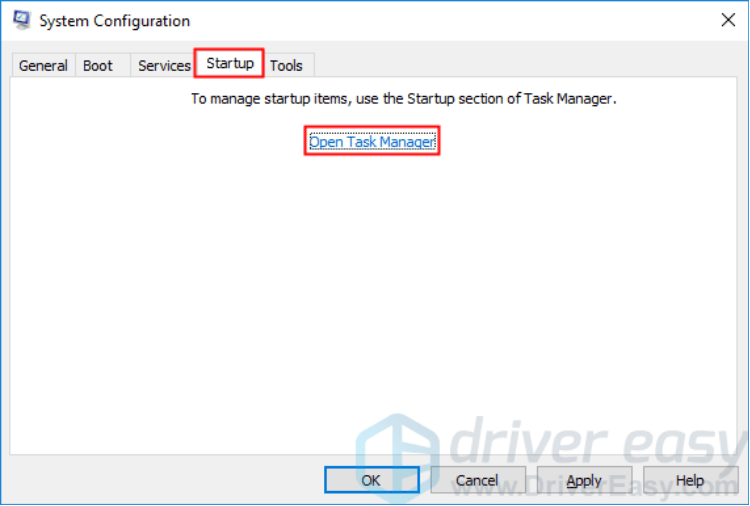
Task: Go to the Tools tab
Action: pos(287,66)
